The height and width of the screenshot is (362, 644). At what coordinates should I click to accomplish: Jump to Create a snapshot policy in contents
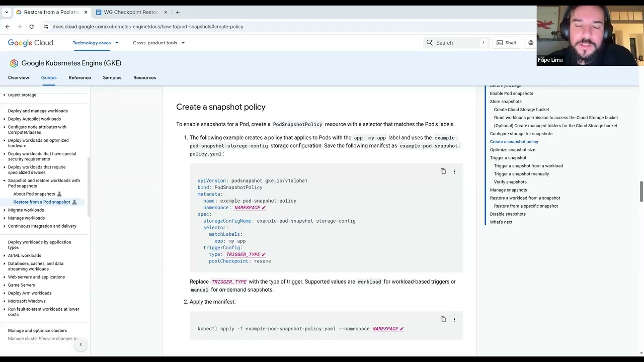pyautogui.click(x=514, y=142)
